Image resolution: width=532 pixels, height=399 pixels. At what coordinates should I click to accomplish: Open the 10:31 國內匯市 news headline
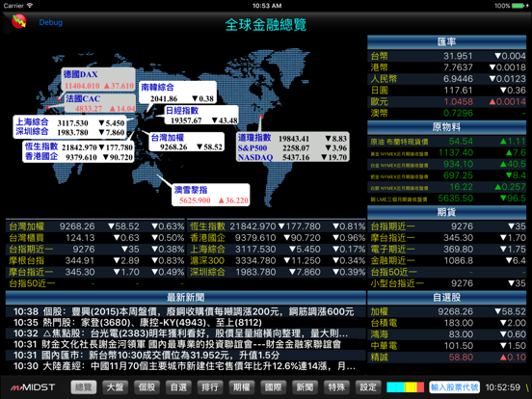pyautogui.click(x=186, y=356)
